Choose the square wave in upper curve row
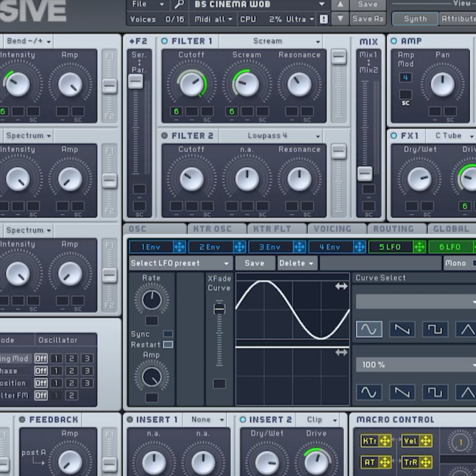 tap(435, 330)
